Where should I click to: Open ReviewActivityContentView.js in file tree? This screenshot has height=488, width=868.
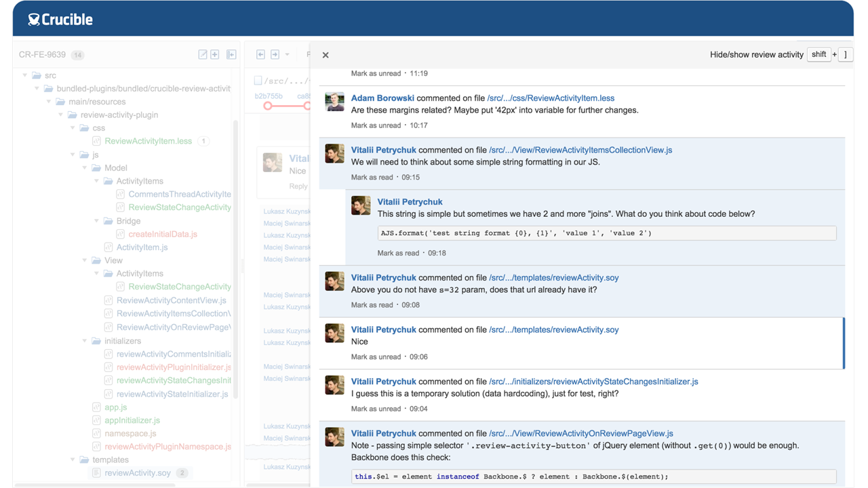172,300
